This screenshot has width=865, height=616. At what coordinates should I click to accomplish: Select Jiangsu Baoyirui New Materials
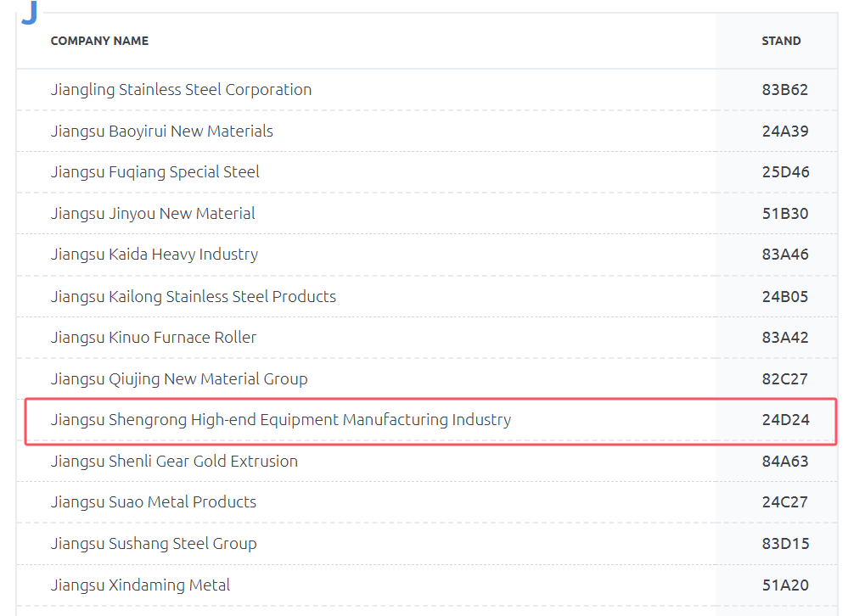pos(161,132)
